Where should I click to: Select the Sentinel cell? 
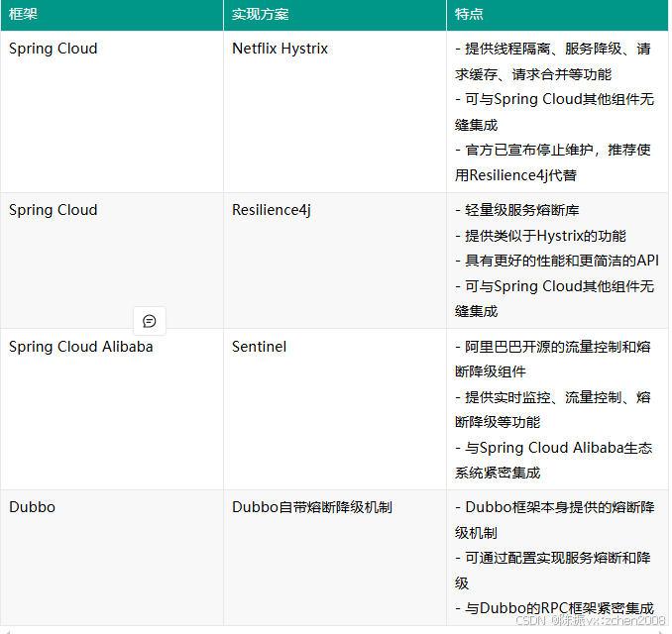[x=335, y=409]
